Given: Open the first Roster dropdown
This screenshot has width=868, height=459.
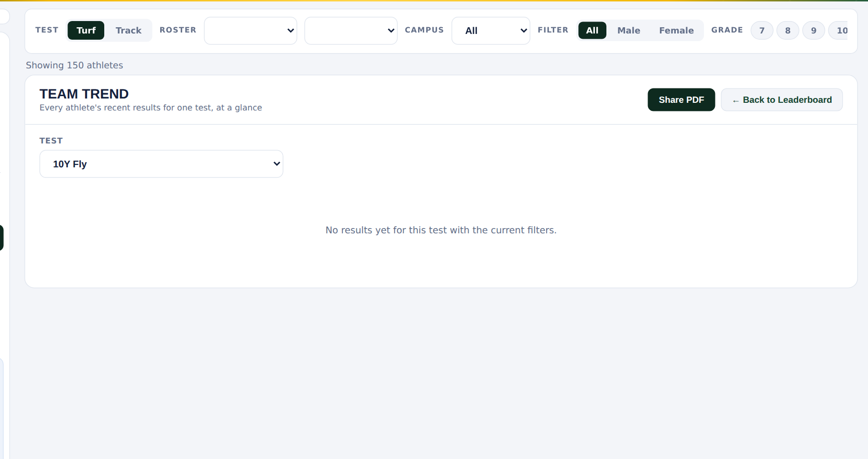Looking at the screenshot, I should coord(251,31).
